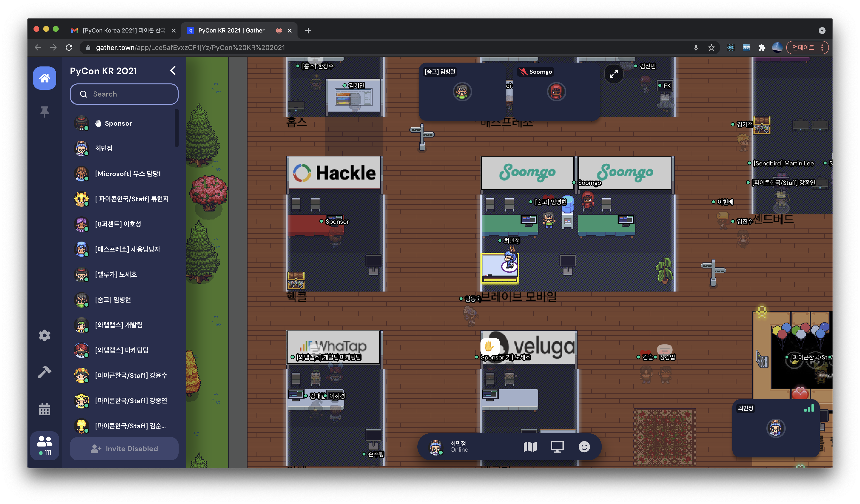Open a new browser tab
The height and width of the screenshot is (504, 860).
(x=308, y=31)
